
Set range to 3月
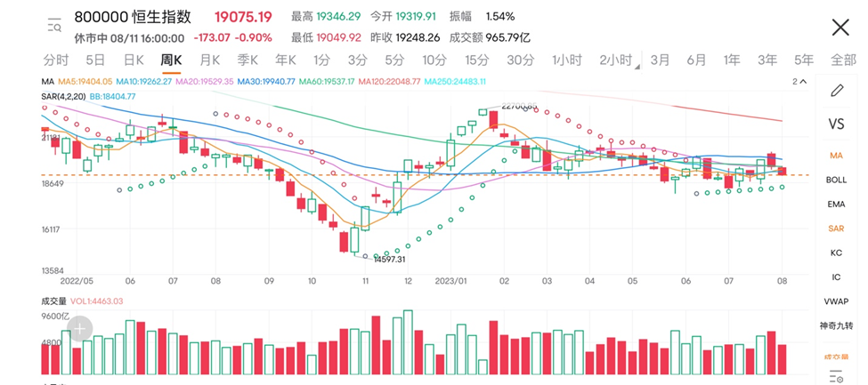coord(660,60)
